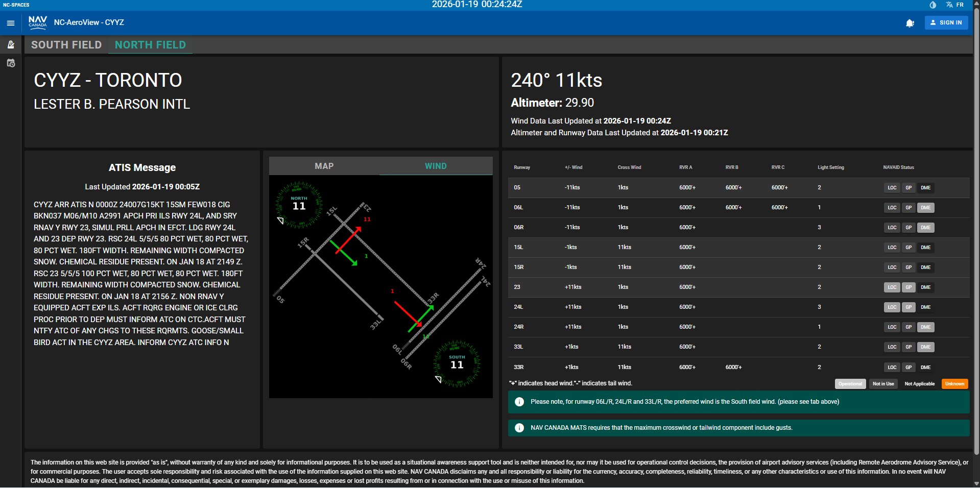This screenshot has height=488, width=980.
Task: Click the NAV CANADA logo
Action: (x=38, y=22)
